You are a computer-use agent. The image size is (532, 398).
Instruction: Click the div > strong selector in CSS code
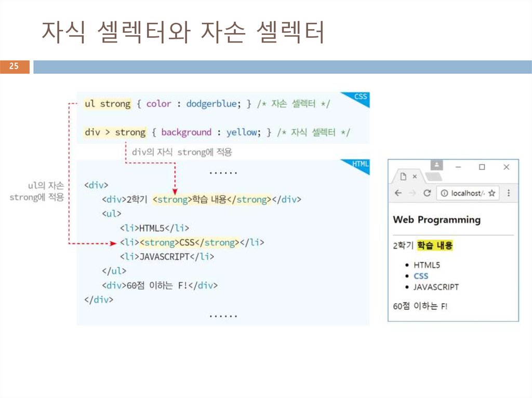pyautogui.click(x=115, y=132)
